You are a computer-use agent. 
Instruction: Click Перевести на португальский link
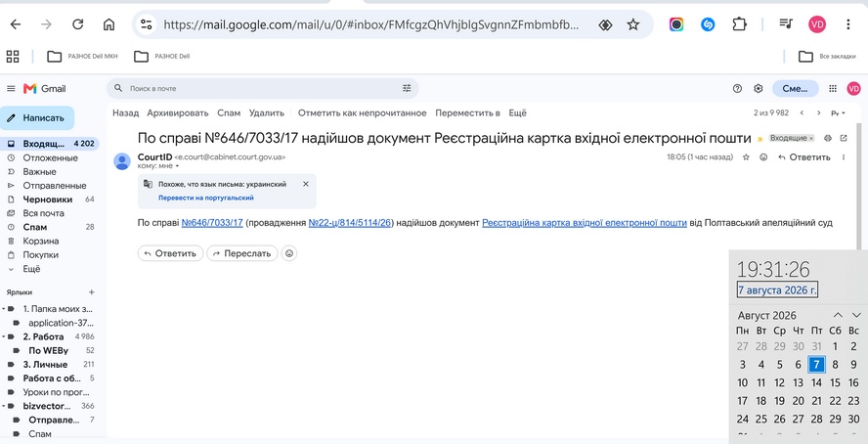click(x=206, y=198)
